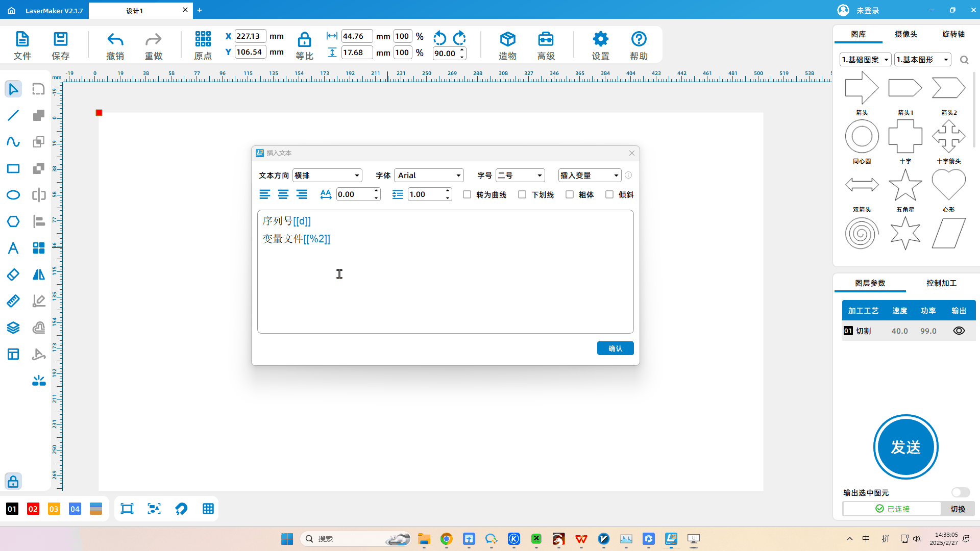The width and height of the screenshot is (980, 551).
Task: Increase character spacing with up stepper
Action: point(376,191)
